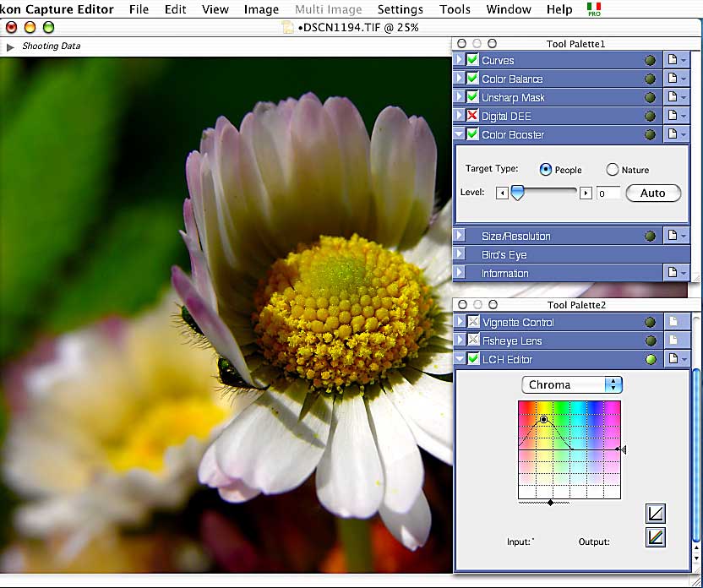
Task: Click the indicator dot in Fisheye Lens row
Action: [650, 341]
